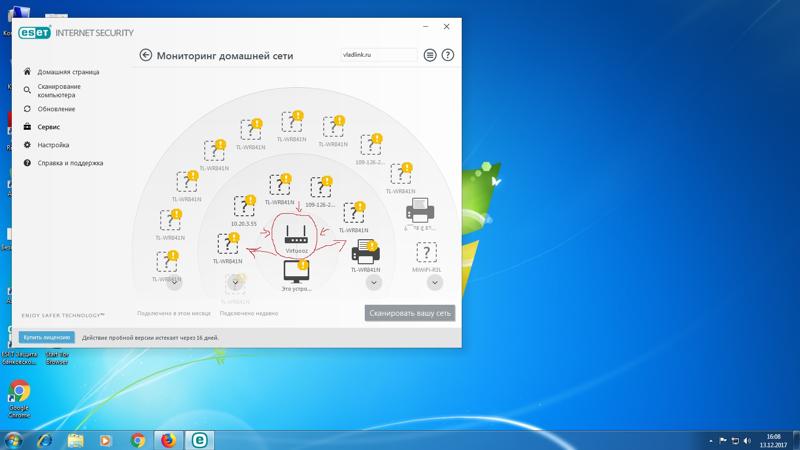Go back using the arrow beside Мониторинг домашней сети
The width and height of the screenshot is (800, 450).
[145, 55]
